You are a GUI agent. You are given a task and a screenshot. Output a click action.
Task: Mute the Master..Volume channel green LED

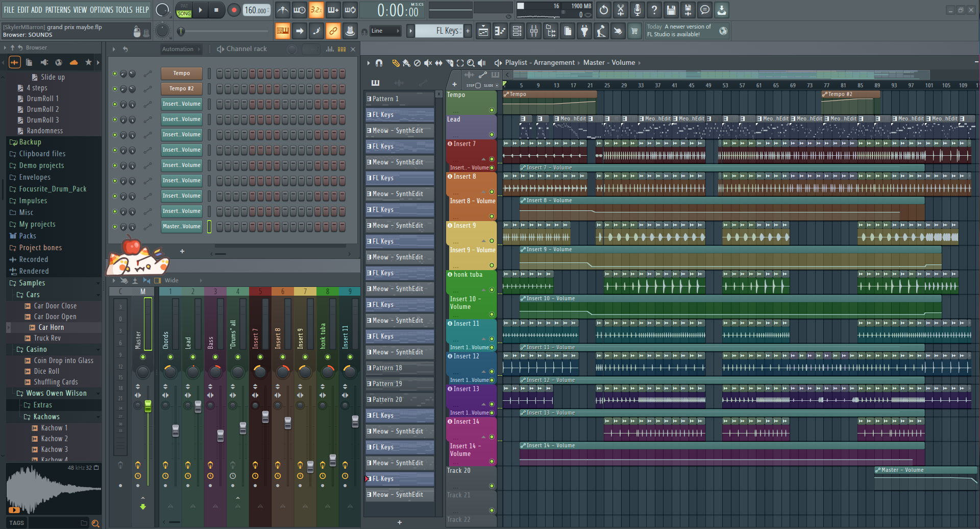[x=115, y=227]
